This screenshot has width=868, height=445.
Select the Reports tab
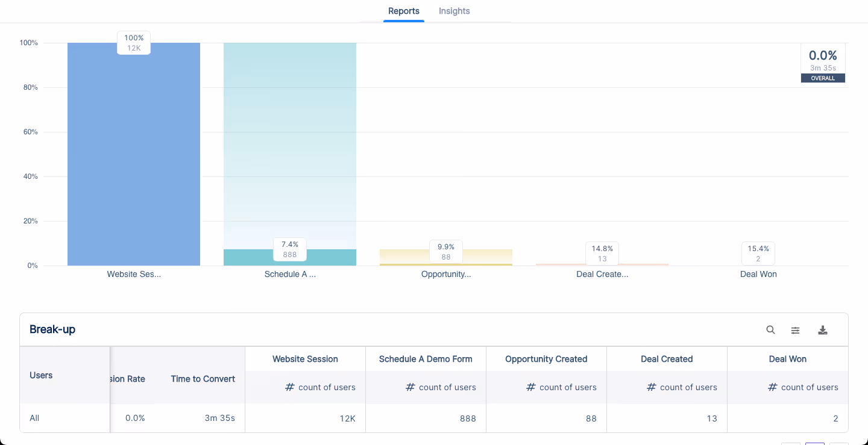(x=403, y=11)
